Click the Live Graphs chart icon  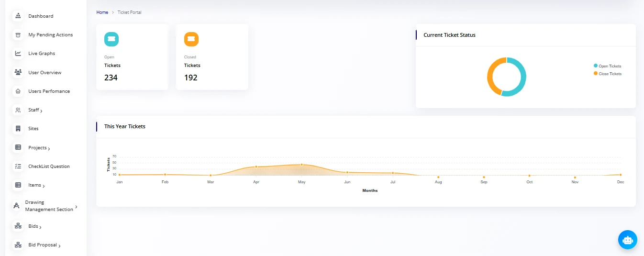click(18, 54)
